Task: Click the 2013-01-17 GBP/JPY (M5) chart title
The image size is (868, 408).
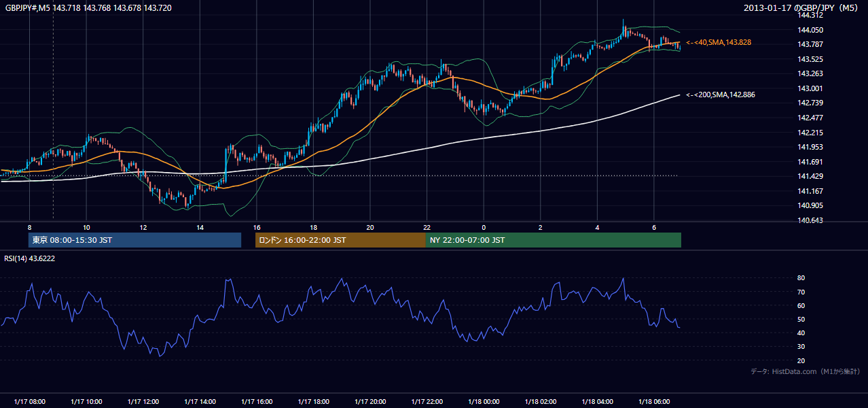Action: [x=802, y=7]
